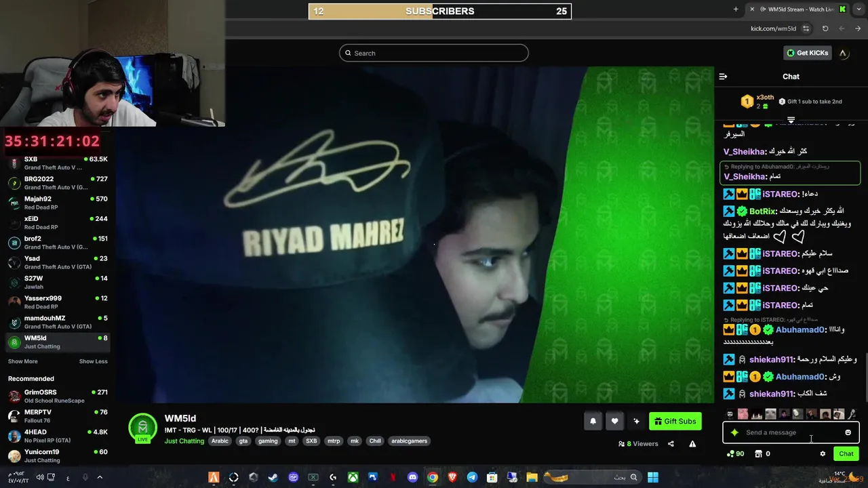Click the heart follow icon below the stream
Viewport: 868px width, 488px height.
tap(614, 421)
